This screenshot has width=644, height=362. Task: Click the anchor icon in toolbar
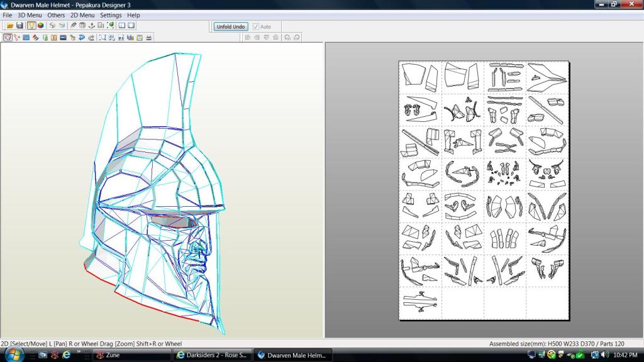tap(91, 26)
